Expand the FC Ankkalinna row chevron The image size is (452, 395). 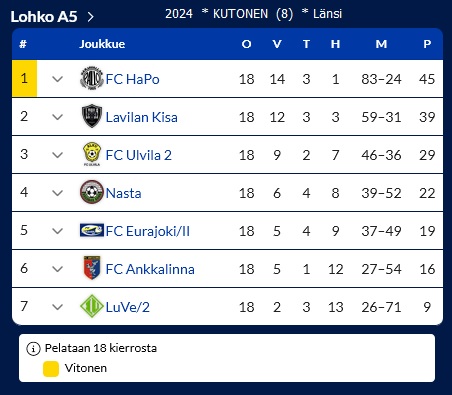tap(57, 269)
